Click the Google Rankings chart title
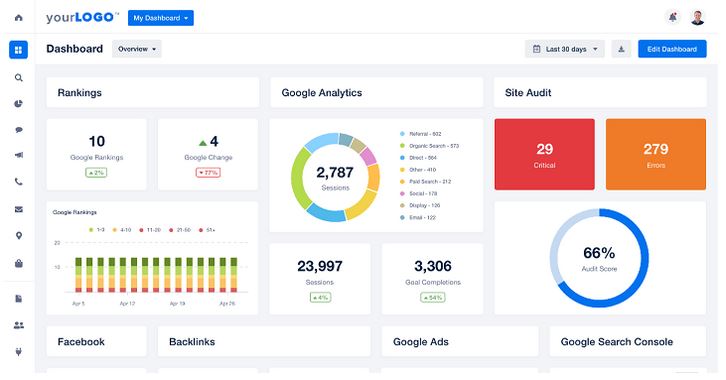This screenshot has width=726, height=380. 75,212
